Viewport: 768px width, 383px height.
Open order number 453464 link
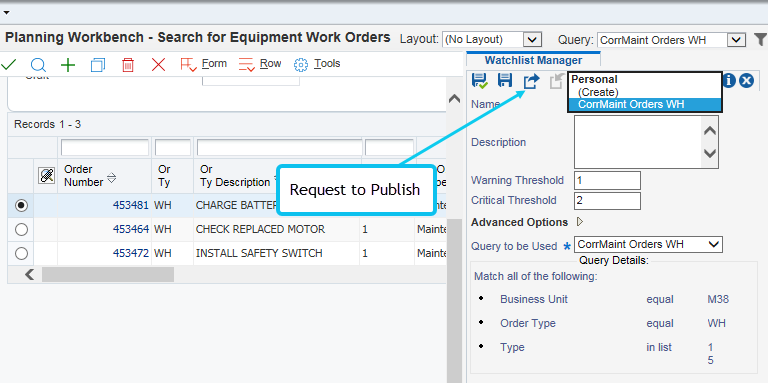click(x=130, y=229)
